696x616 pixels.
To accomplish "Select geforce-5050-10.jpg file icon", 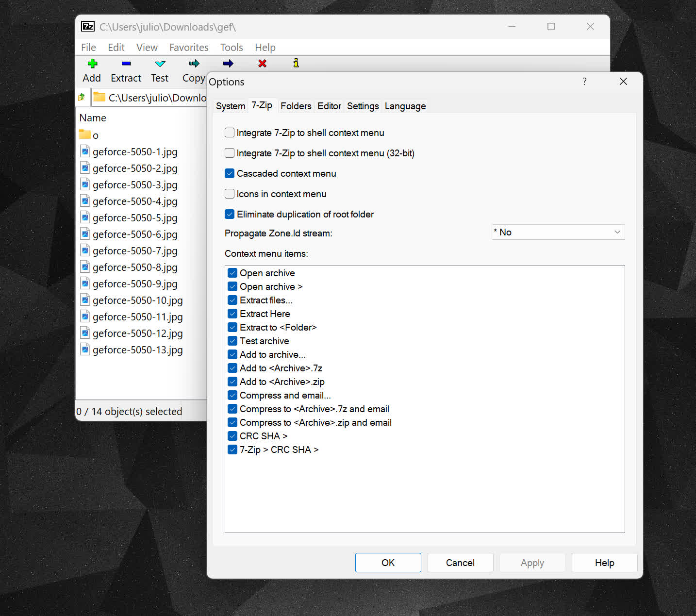I will pos(85,300).
